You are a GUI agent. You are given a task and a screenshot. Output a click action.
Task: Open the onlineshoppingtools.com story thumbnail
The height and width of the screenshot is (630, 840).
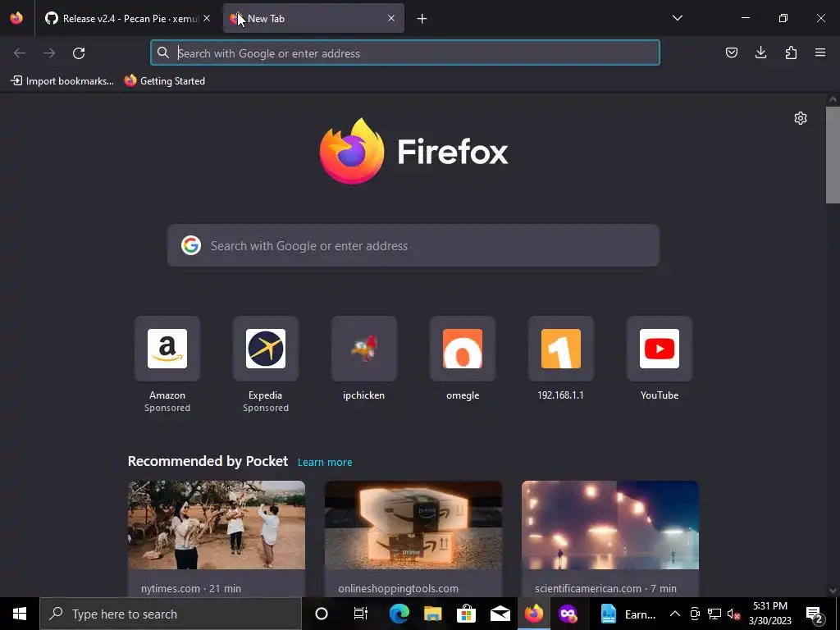click(x=413, y=525)
